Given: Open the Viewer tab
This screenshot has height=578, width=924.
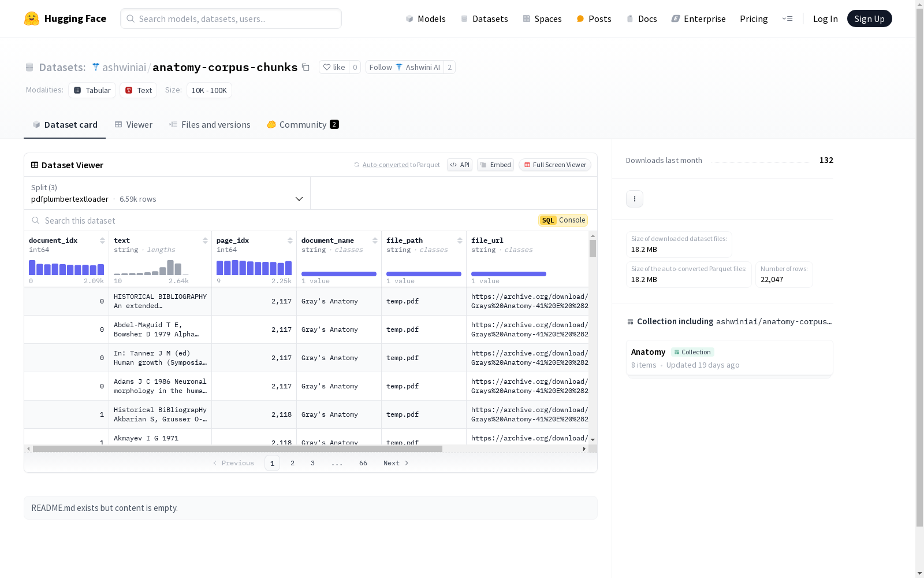Looking at the screenshot, I should pos(133,124).
